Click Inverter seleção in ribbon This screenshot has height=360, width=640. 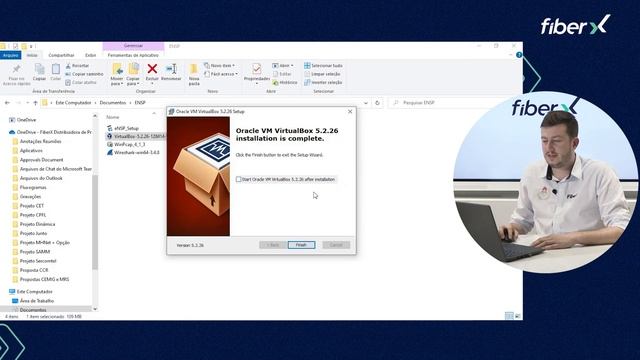coord(323,82)
